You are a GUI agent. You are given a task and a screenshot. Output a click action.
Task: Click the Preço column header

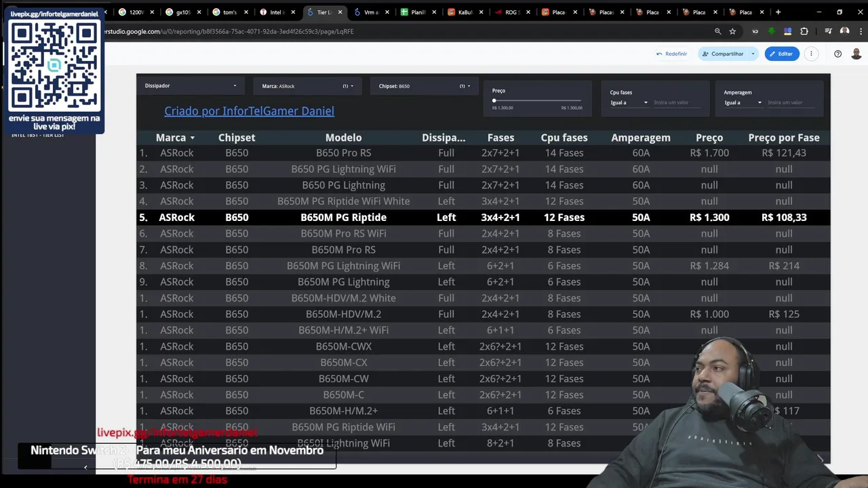pos(709,138)
